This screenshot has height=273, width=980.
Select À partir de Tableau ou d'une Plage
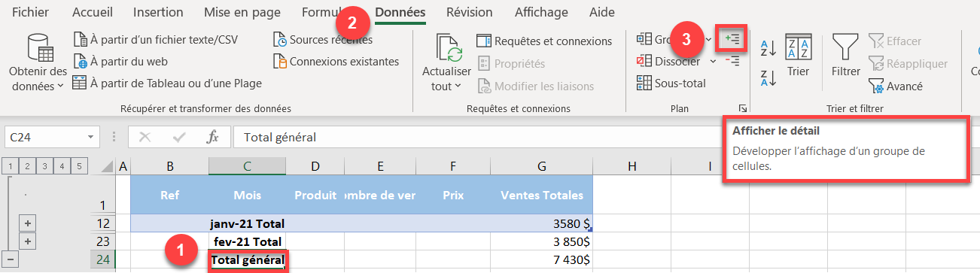pos(167,83)
